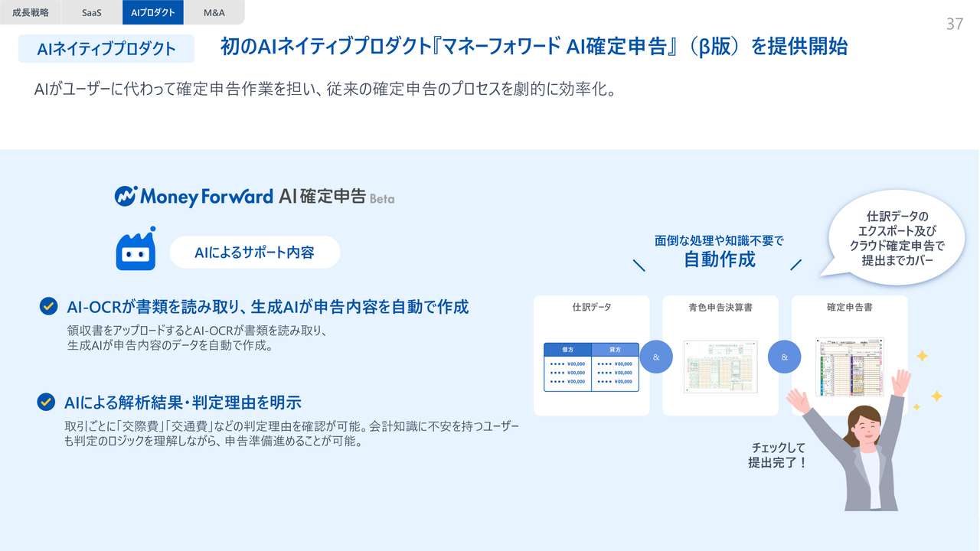
Task: Click checkmark beside AI-OCR heading
Action: pos(48,307)
